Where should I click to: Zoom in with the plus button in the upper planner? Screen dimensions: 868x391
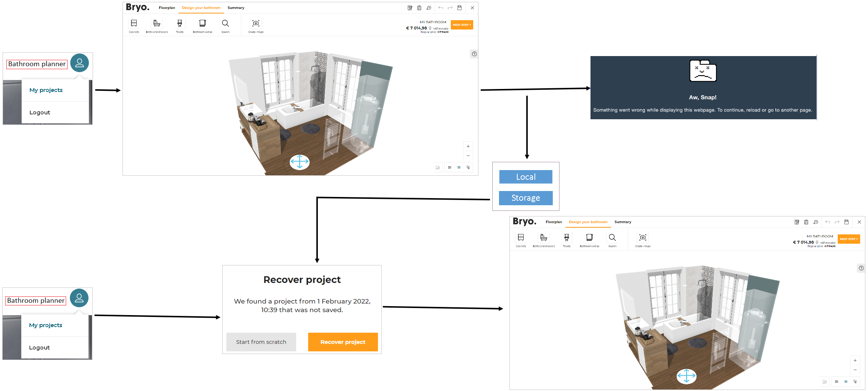[468, 147]
